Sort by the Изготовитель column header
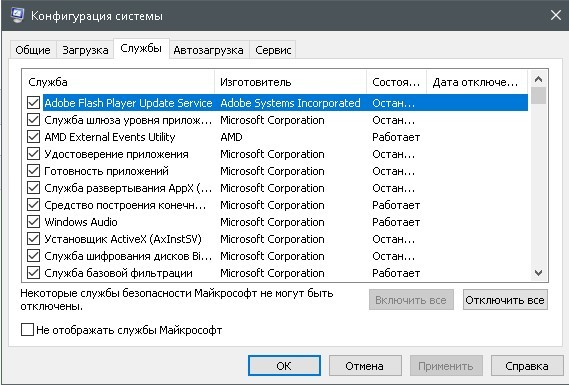This screenshot has height=385, width=569. tap(291, 82)
